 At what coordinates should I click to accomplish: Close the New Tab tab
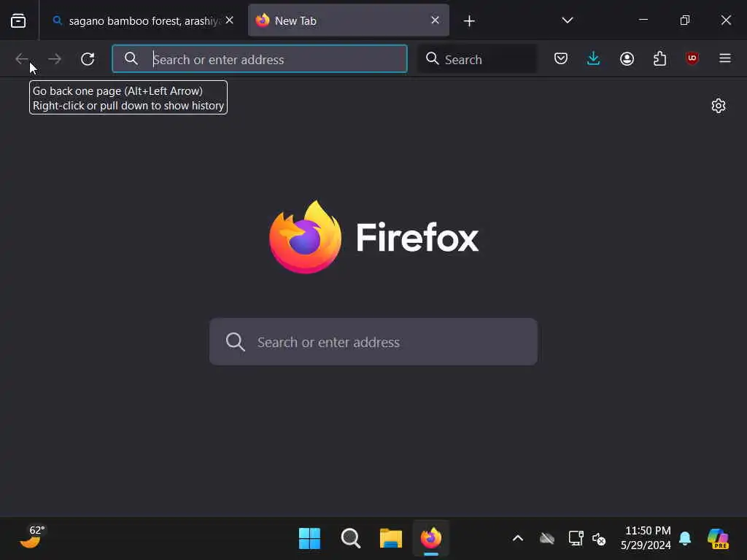click(435, 20)
